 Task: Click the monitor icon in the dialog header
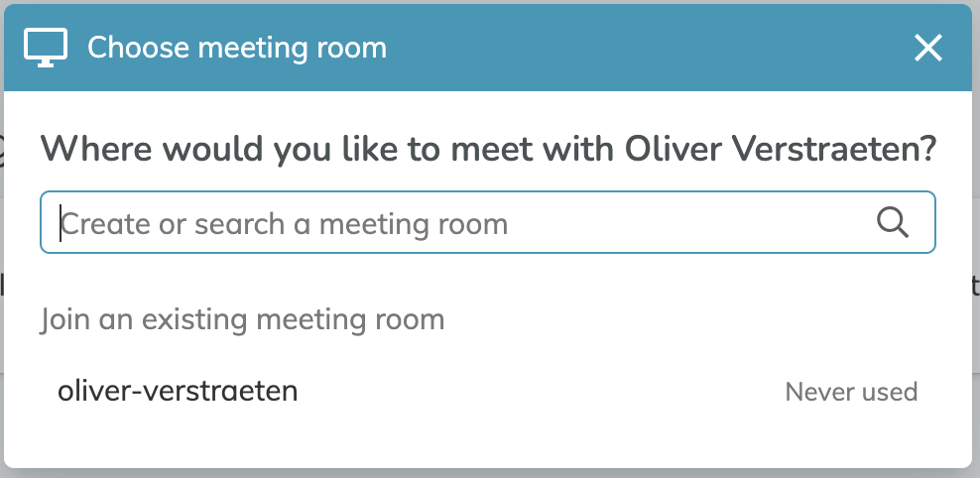click(46, 48)
